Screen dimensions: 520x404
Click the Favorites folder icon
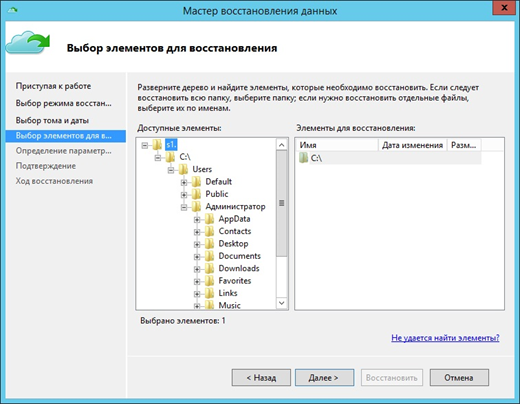click(209, 281)
